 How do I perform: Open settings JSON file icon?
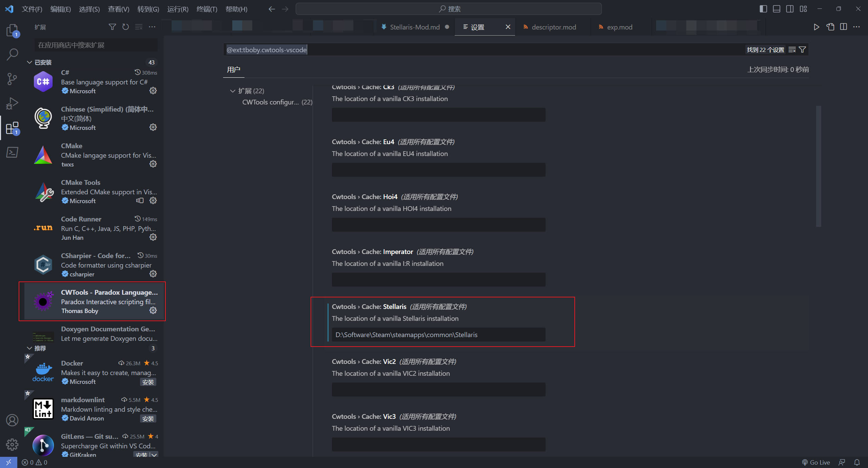coord(830,27)
